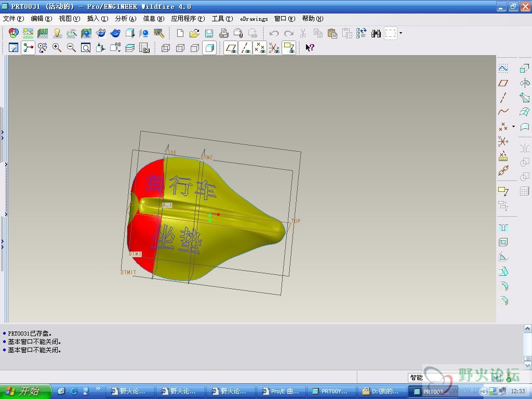Expand the selection box dropdown arrow
Screen dimensions: 532x399
coord(401,33)
